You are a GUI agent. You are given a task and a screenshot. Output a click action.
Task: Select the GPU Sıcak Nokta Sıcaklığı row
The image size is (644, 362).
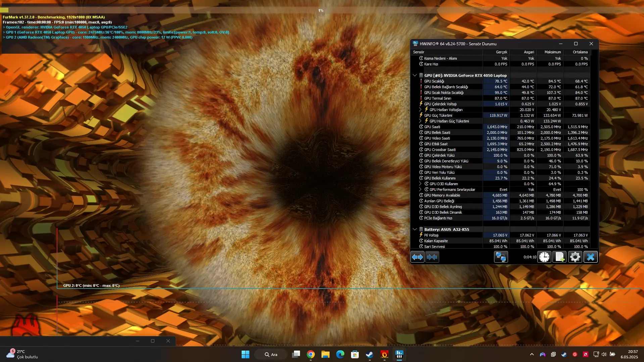[500, 93]
